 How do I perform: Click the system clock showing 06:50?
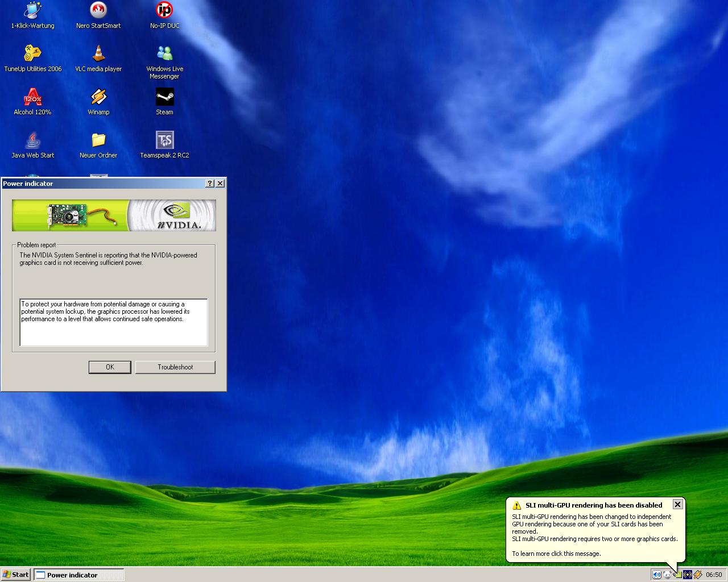[x=714, y=575]
